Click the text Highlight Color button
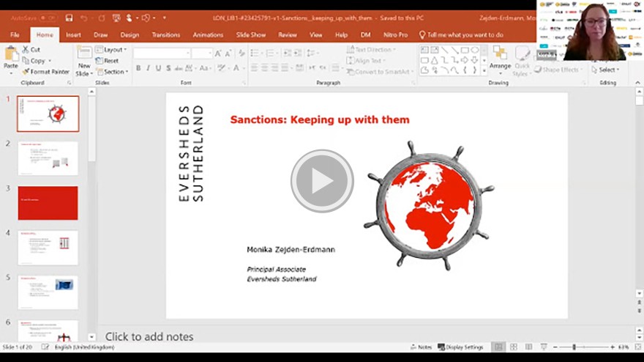Image resolution: width=644 pixels, height=362 pixels. pyautogui.click(x=221, y=68)
